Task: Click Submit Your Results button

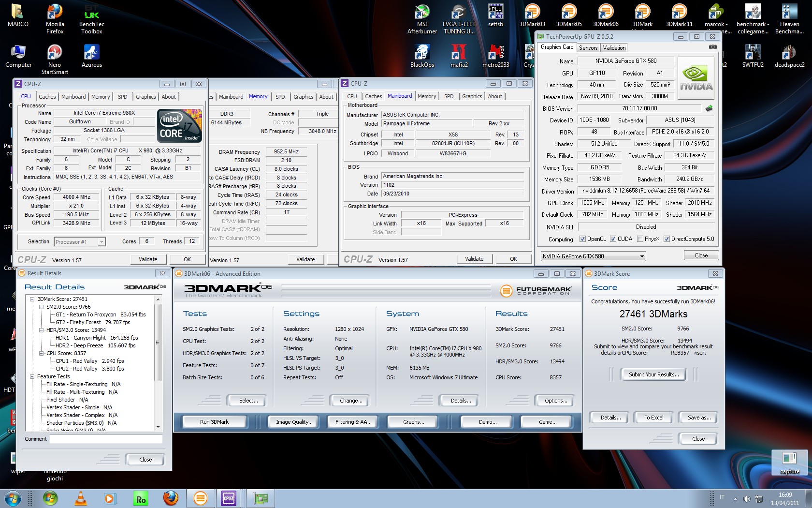Action: (x=653, y=374)
